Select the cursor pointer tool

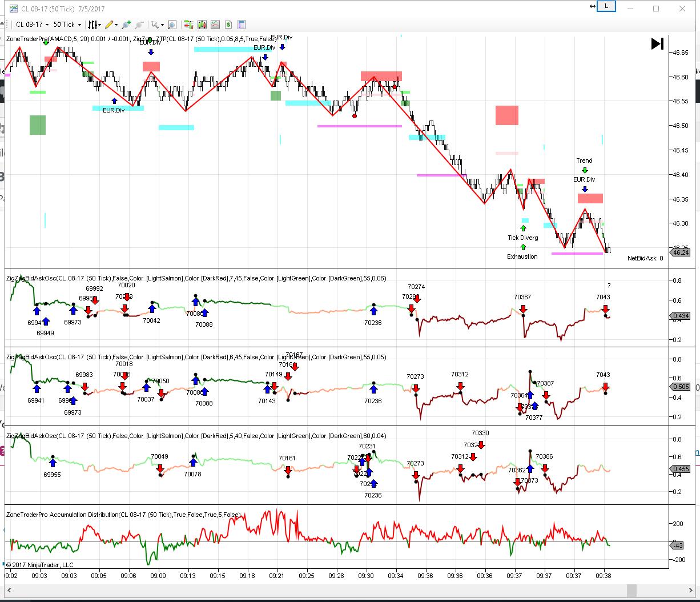coord(155,25)
